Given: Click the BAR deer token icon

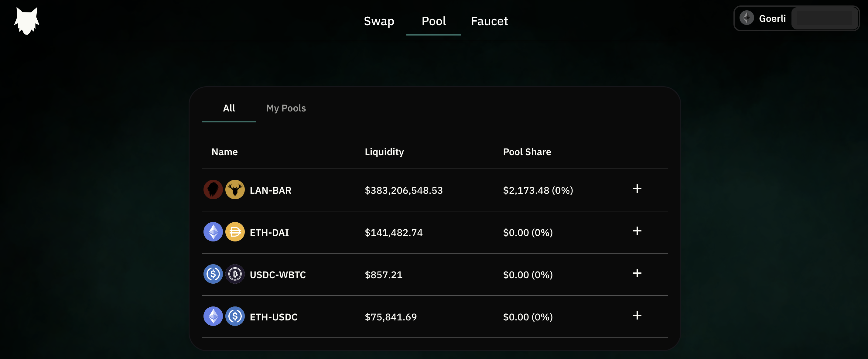Looking at the screenshot, I should 235,190.
